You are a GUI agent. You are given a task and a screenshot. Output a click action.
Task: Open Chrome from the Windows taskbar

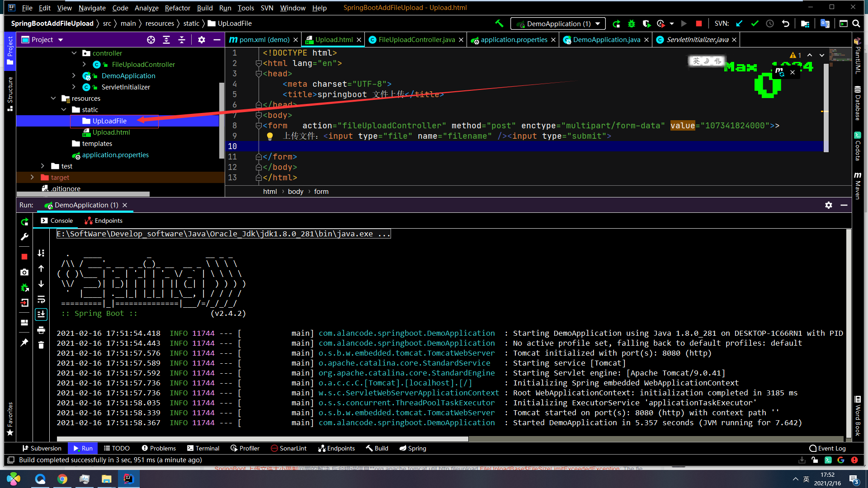[x=62, y=479]
